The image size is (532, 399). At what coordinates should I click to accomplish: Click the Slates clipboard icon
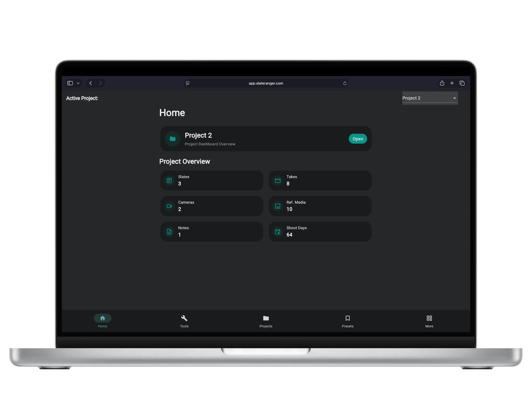169,181
